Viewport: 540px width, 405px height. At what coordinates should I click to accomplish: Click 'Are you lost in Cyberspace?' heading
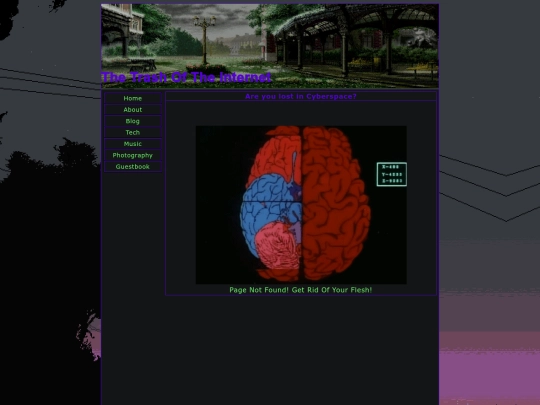point(301,96)
